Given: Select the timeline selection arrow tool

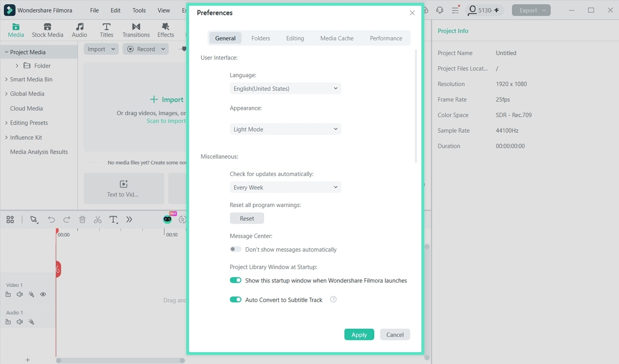Looking at the screenshot, I should coord(34,219).
